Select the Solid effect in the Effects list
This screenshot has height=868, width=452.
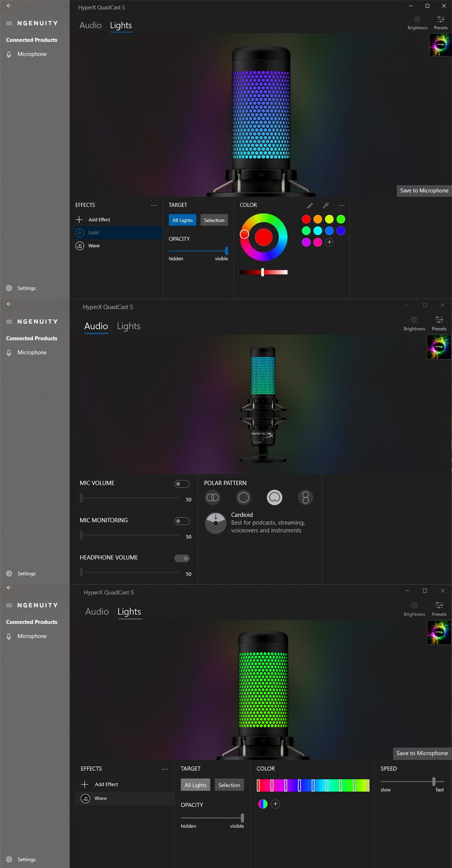[118, 233]
